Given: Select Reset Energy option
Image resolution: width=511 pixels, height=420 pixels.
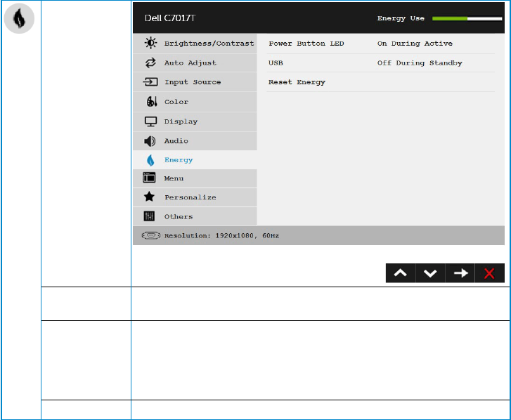Looking at the screenshot, I should (x=297, y=82).
